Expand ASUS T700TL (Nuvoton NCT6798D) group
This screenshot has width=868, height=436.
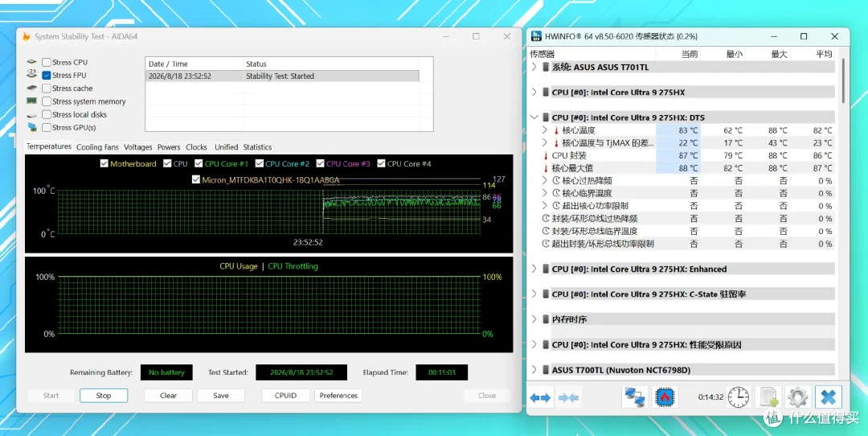coord(534,369)
